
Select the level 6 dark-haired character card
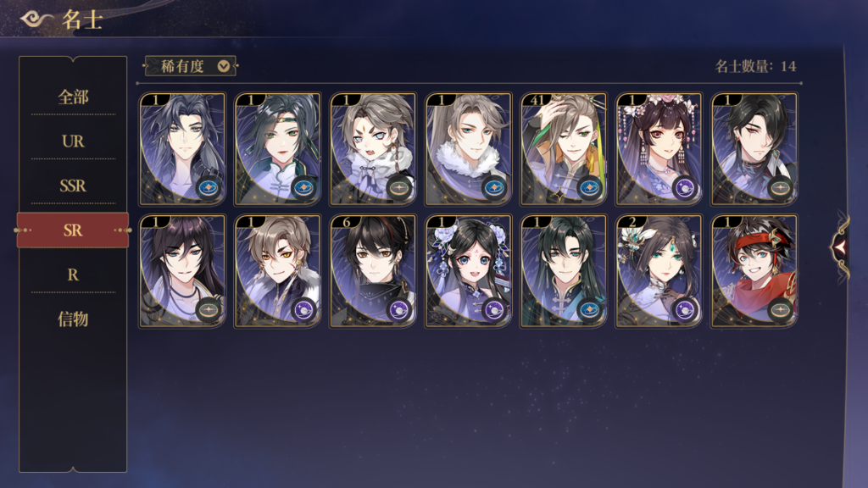[373, 271]
